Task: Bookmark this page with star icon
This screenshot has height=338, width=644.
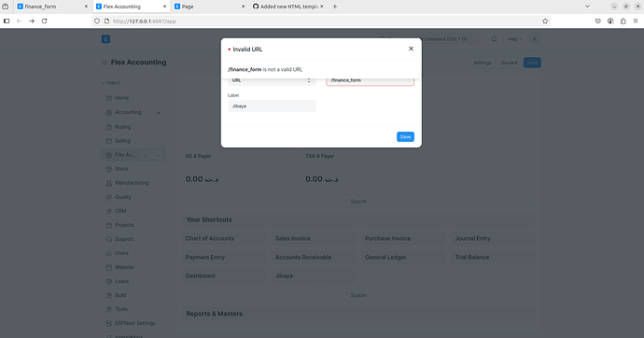Action: [x=545, y=21]
